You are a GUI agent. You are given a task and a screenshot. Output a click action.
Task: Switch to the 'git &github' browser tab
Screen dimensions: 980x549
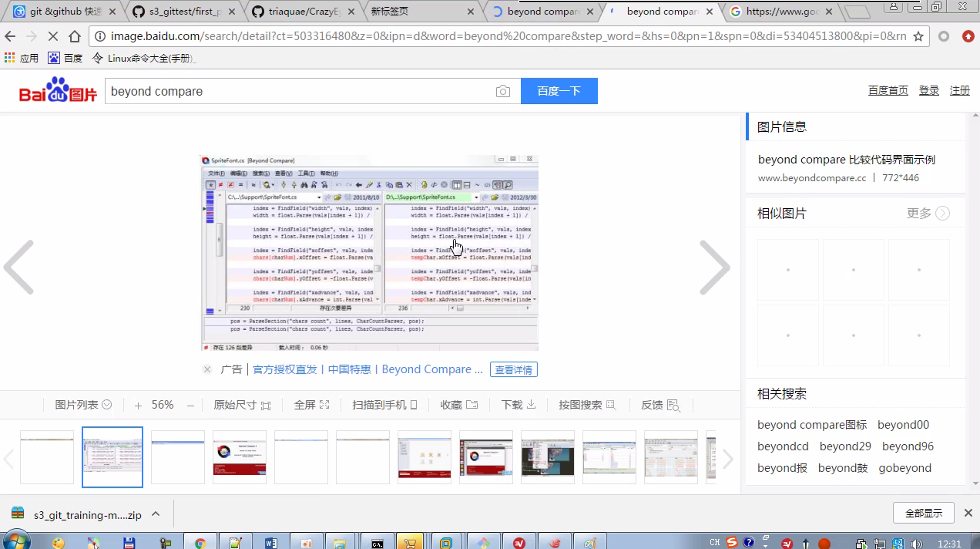click(66, 12)
